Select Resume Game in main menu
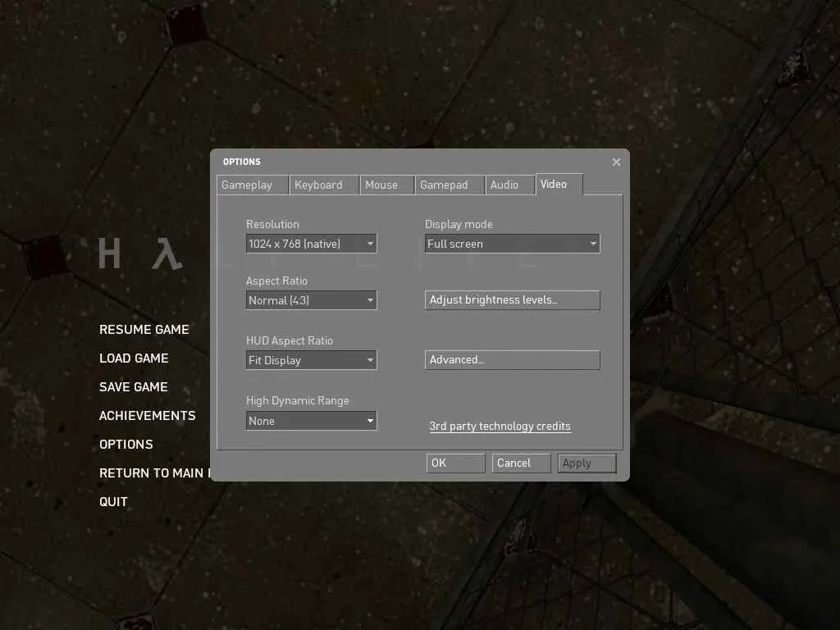The image size is (840, 630). 144,330
